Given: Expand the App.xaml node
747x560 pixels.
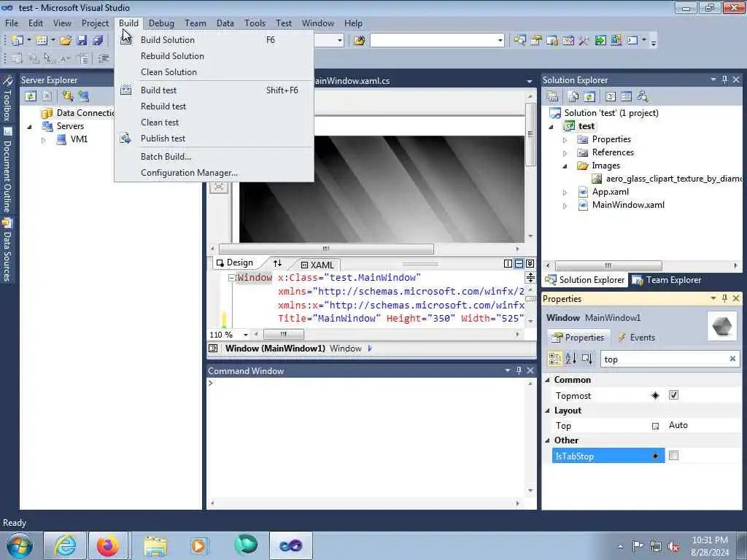Looking at the screenshot, I should point(565,192).
